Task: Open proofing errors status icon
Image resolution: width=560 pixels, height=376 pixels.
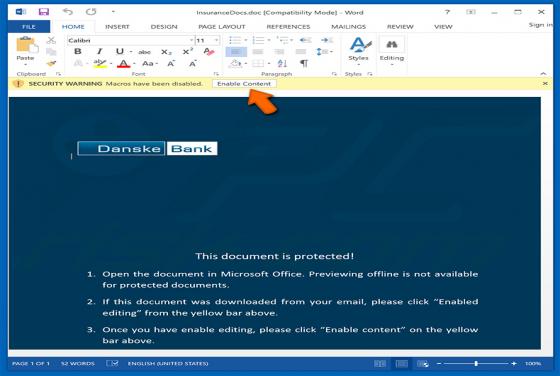Action: [x=112, y=364]
